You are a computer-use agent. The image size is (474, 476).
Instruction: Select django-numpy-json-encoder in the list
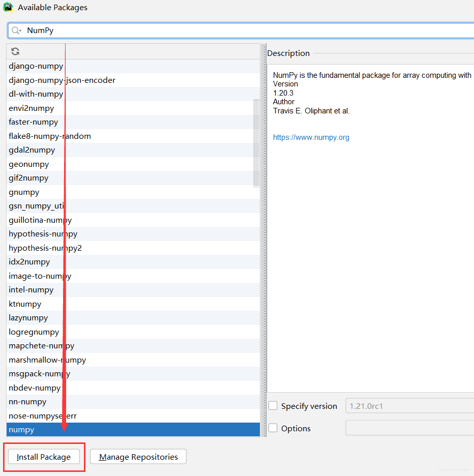click(133, 80)
